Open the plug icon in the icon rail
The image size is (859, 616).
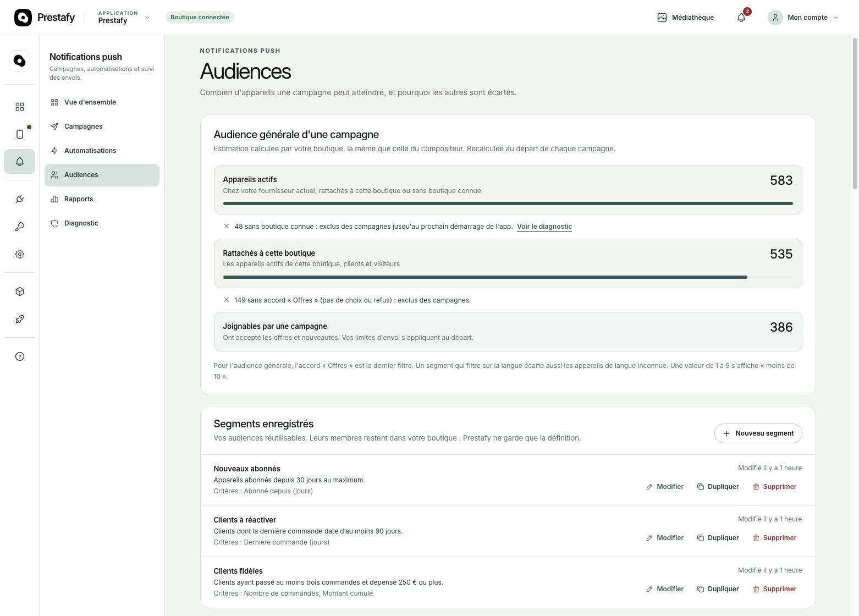20,199
